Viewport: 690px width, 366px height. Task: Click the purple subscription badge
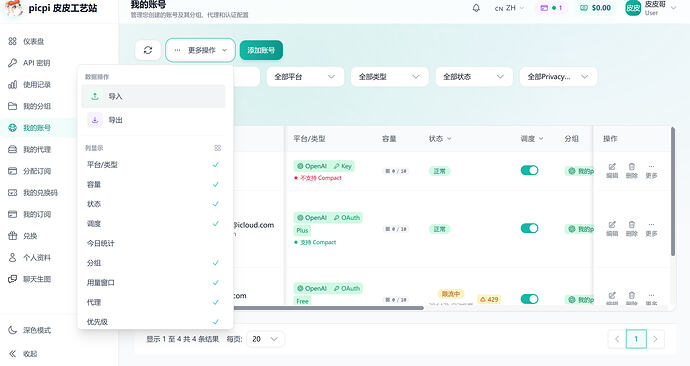click(551, 8)
